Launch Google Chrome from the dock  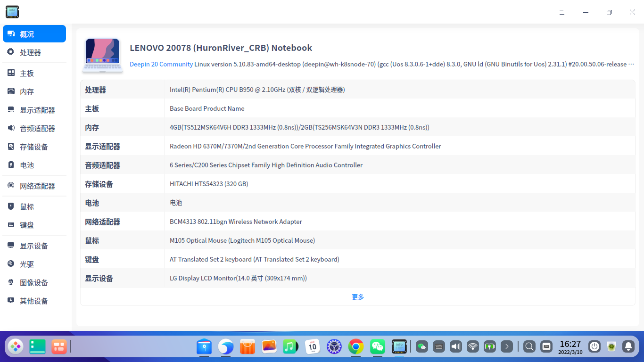coord(356,347)
